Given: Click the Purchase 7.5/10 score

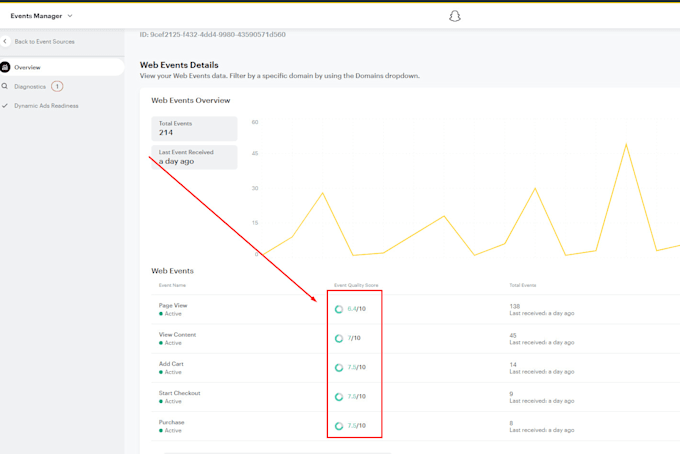Looking at the screenshot, I should (356, 425).
